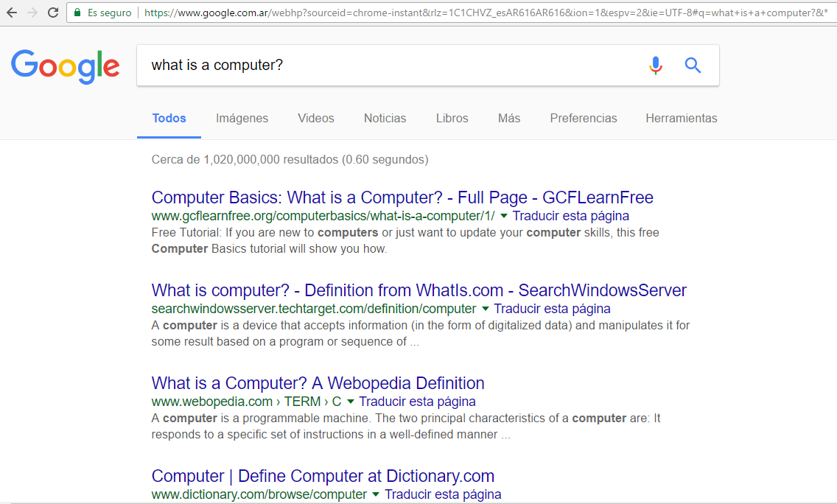
Task: Click the searchwindowsserver.techtarget.com URL
Action: (314, 309)
